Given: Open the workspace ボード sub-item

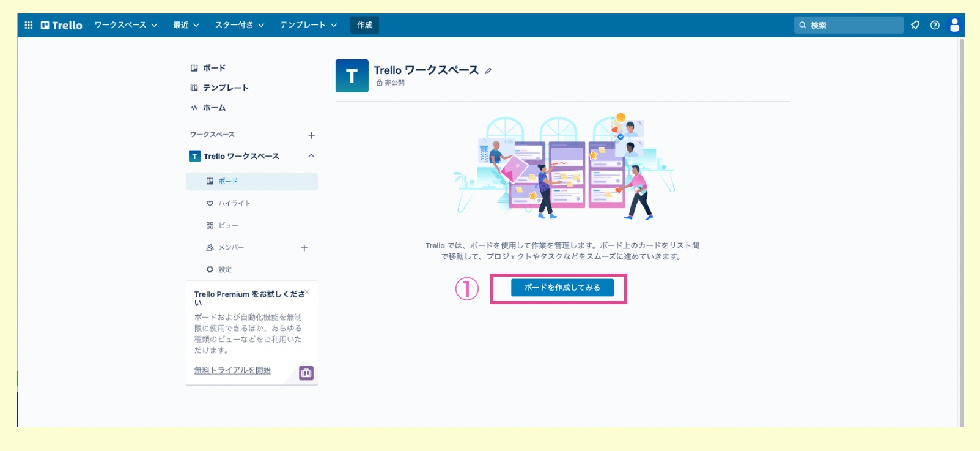Looking at the screenshot, I should coord(252,182).
